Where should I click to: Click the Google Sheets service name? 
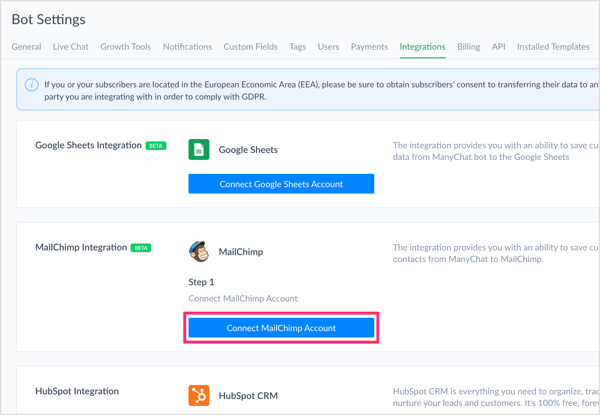pos(248,150)
